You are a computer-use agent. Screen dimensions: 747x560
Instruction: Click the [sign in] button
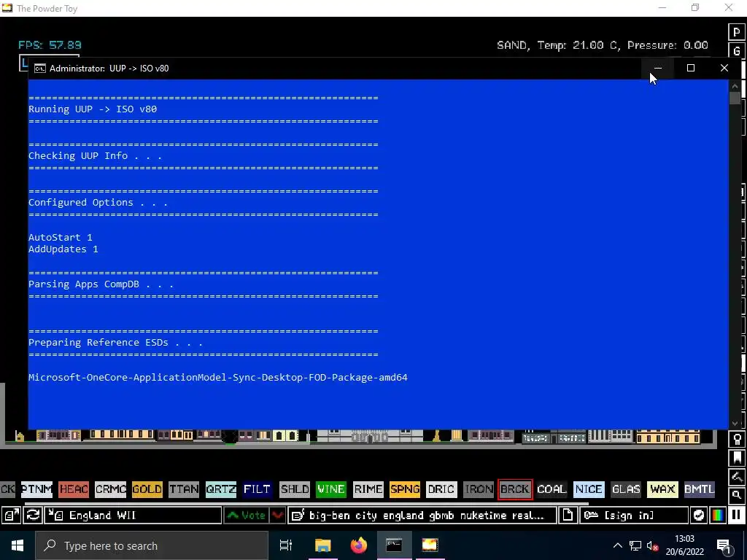click(x=634, y=516)
